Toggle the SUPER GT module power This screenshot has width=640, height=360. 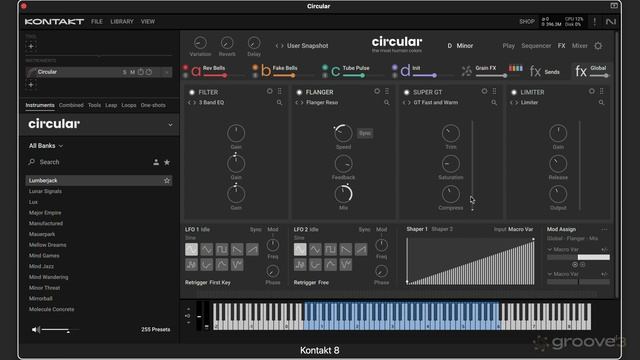point(407,92)
